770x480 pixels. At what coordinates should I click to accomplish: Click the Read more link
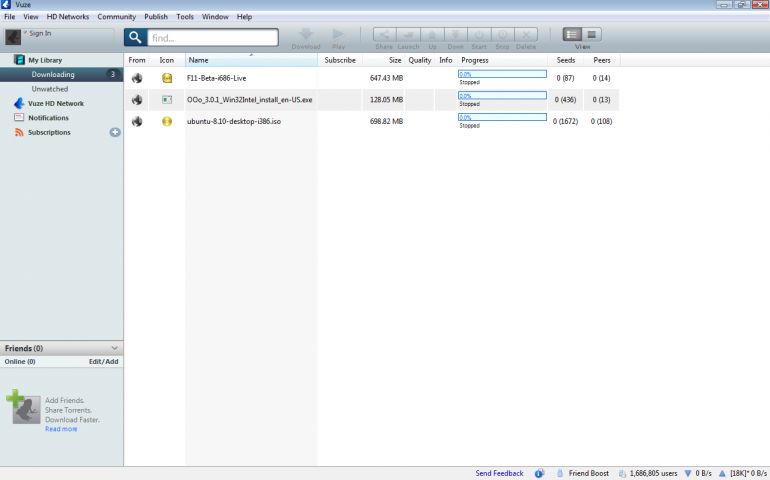pos(61,429)
